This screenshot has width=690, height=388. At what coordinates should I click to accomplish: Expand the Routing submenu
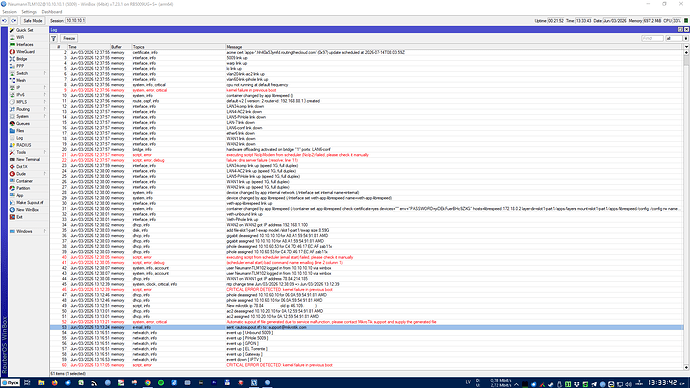coord(28,109)
